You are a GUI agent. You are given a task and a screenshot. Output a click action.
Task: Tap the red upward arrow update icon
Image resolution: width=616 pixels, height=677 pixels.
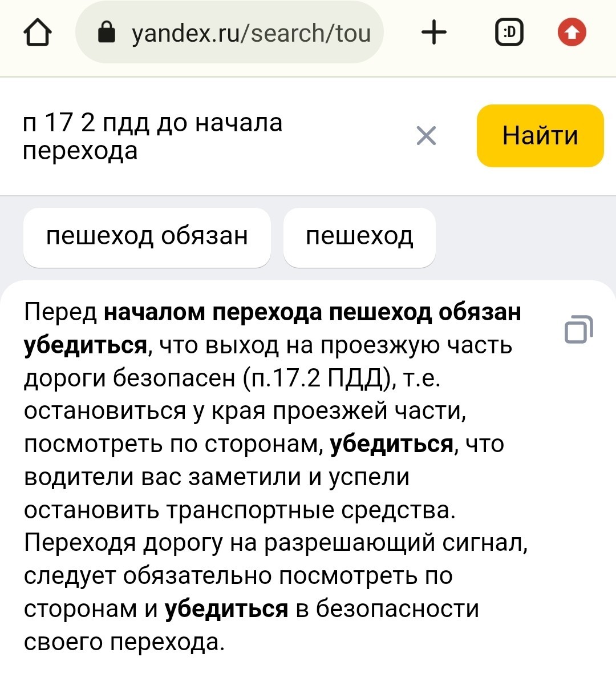tap(572, 32)
